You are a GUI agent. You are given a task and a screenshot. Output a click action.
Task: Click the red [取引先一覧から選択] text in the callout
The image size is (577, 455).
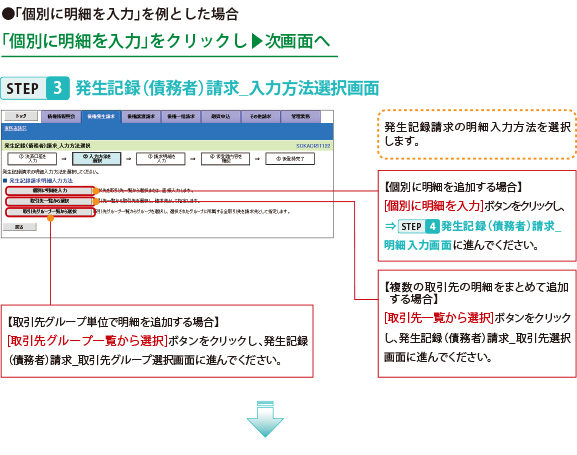tap(439, 318)
